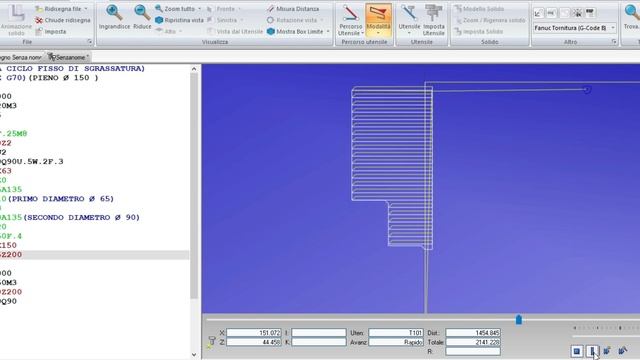Click Animazione solido button
The width and height of the screenshot is (640, 360).
[16, 20]
